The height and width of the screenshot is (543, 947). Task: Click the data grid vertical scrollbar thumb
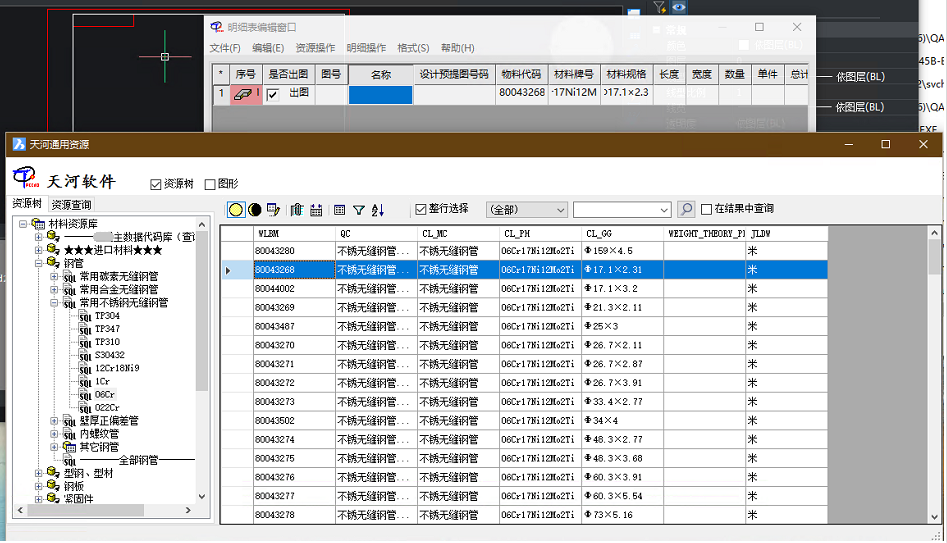[x=934, y=257]
